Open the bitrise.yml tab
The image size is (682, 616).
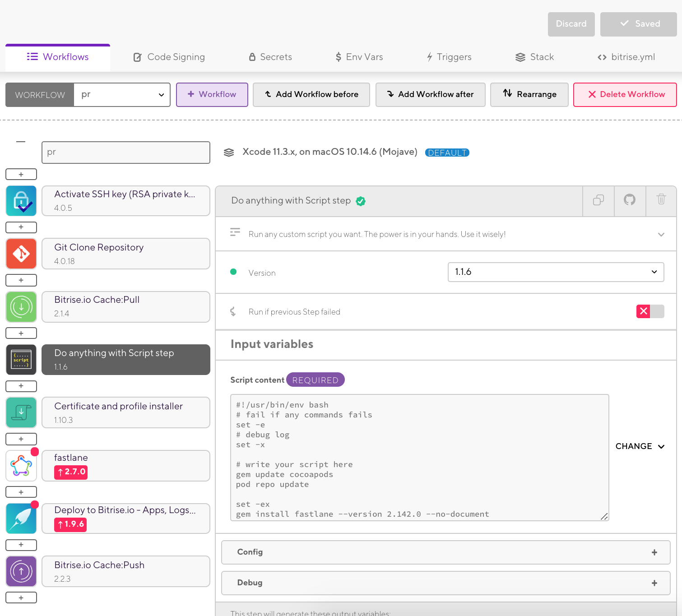[626, 57]
